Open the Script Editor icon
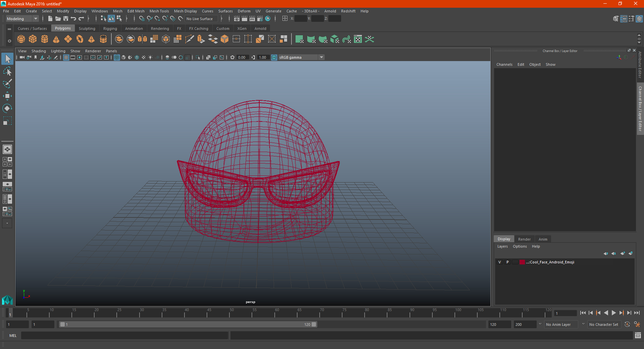 pyautogui.click(x=638, y=335)
